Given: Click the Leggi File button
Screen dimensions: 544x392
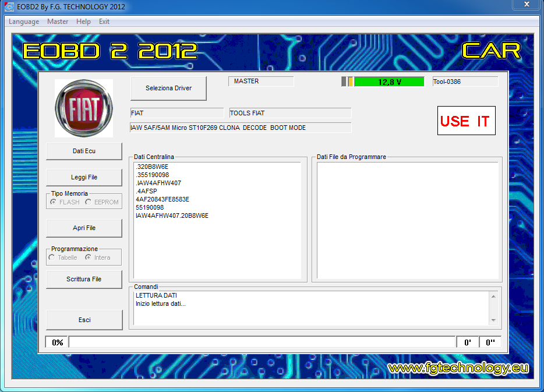Looking at the screenshot, I should point(84,177).
